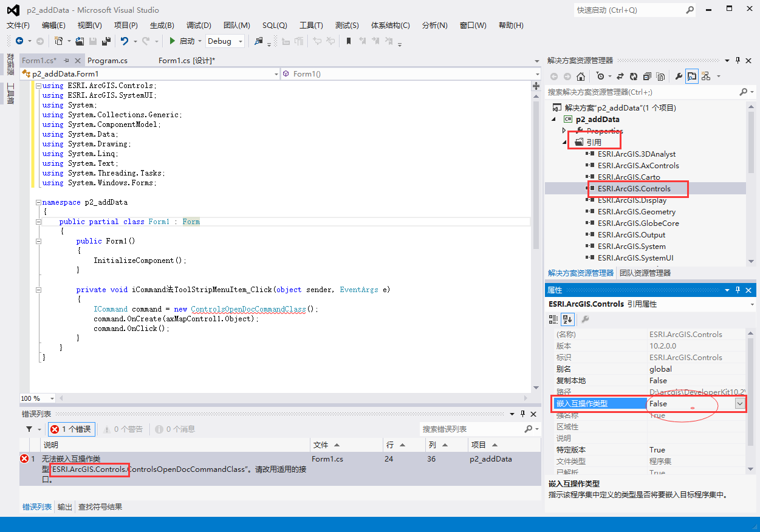Click Alphabetical sort icon in Properties panel
The width and height of the screenshot is (760, 532).
pos(567,319)
